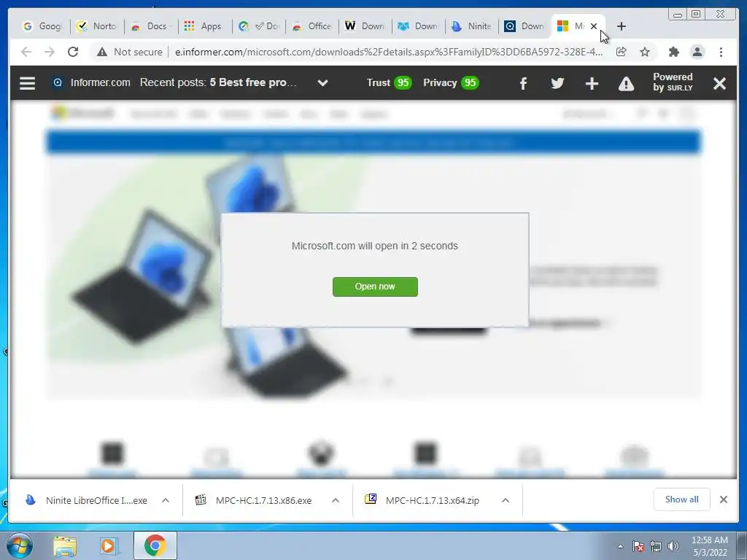The image size is (747, 560).
Task: Bookmark this page with the star
Action: point(645,52)
